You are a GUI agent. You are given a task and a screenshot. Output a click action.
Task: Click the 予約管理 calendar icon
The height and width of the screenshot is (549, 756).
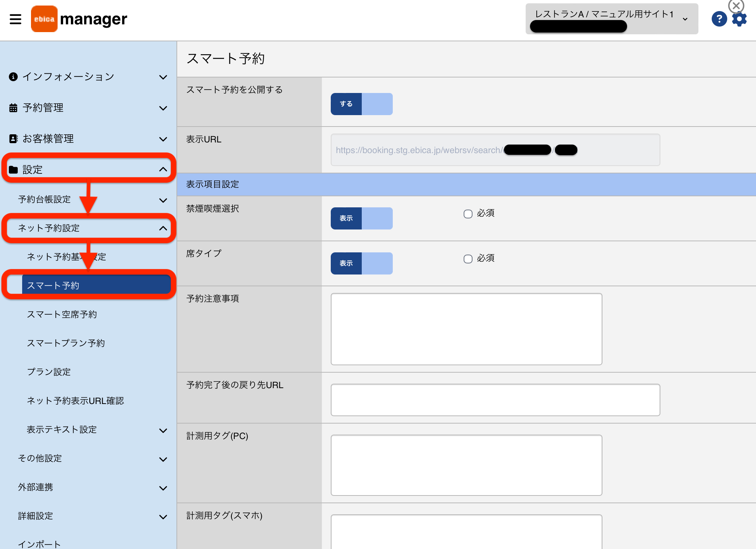point(13,108)
